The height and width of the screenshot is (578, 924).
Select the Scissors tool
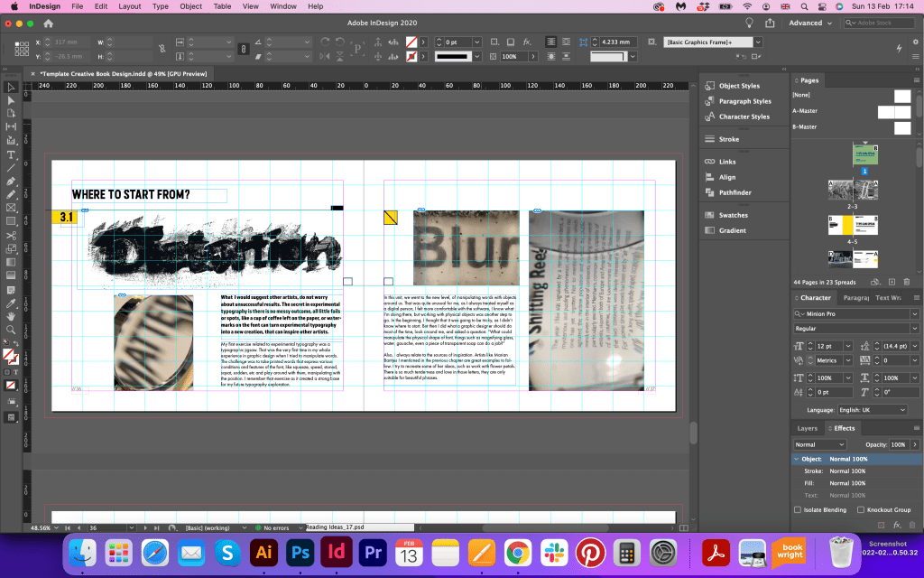[11, 236]
